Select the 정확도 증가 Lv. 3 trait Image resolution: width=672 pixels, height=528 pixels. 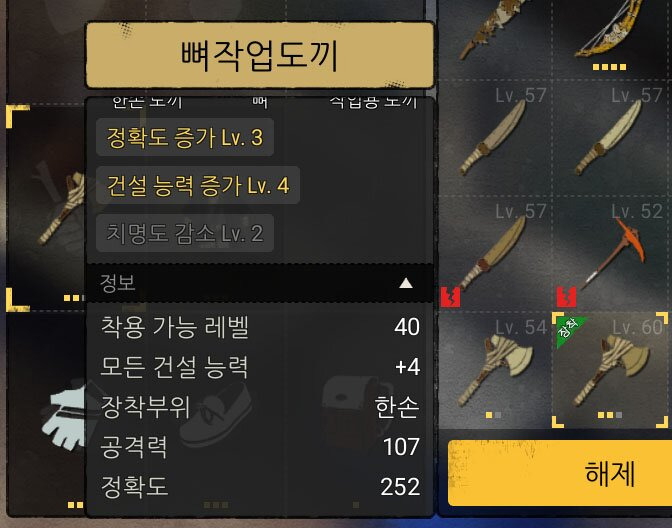click(x=185, y=138)
